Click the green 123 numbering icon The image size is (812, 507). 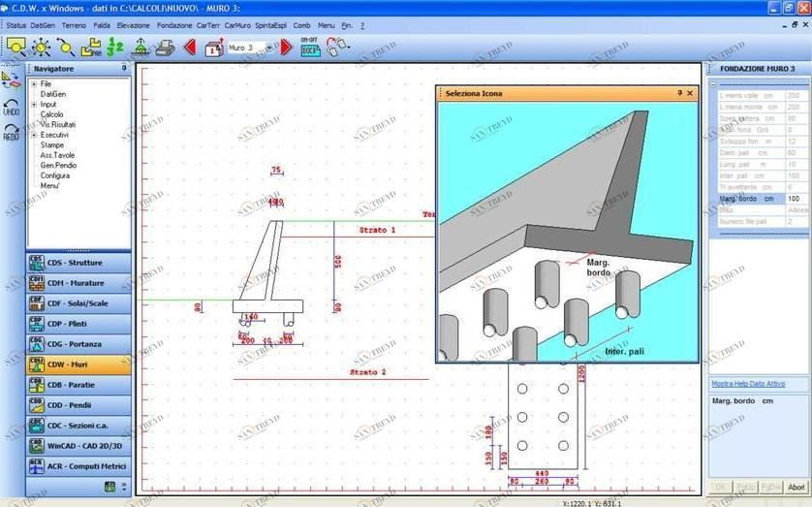coord(115,47)
